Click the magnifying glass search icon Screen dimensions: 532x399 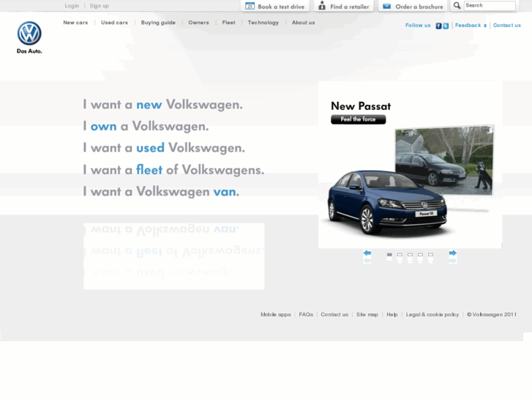click(x=457, y=6)
